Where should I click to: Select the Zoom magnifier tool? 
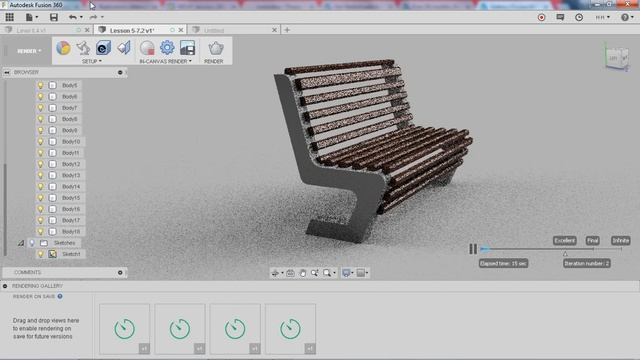coord(315,273)
